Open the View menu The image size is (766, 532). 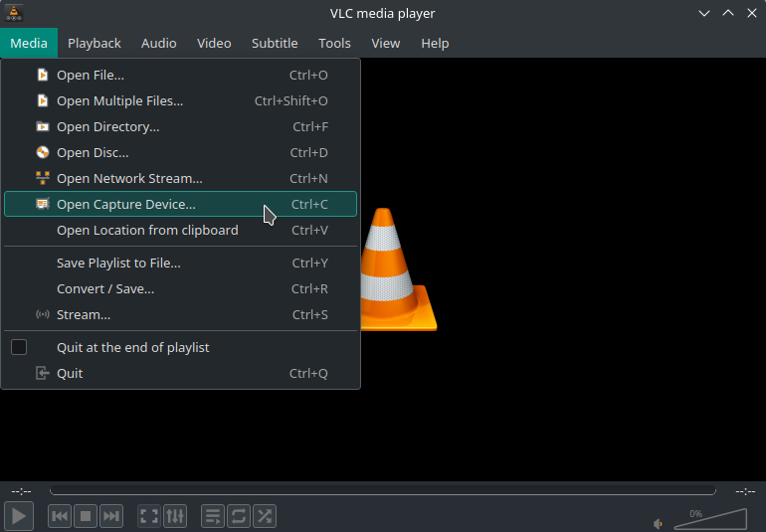click(385, 43)
